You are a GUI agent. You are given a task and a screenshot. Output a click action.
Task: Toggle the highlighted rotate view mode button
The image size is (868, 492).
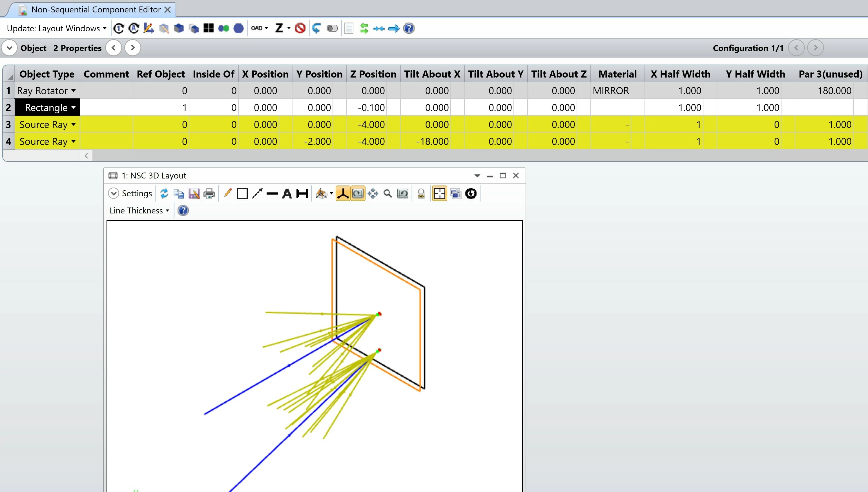(358, 194)
